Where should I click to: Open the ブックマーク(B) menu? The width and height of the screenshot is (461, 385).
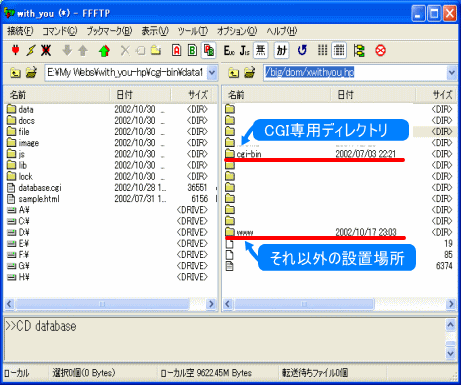point(109,31)
